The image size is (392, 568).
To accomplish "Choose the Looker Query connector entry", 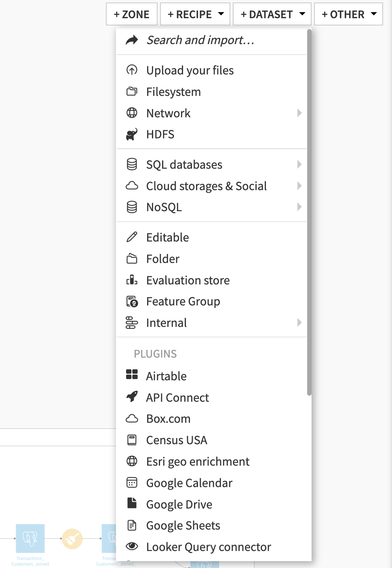I will 209,547.
